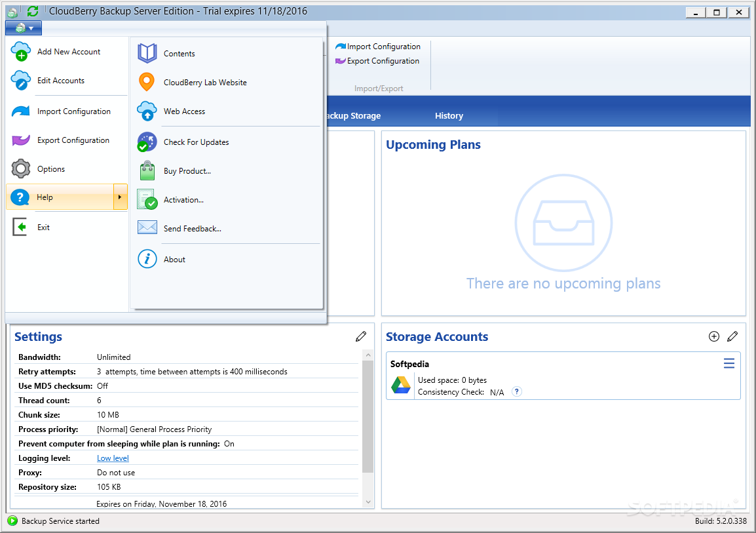Click the green refresh icon in title bar

point(33,11)
